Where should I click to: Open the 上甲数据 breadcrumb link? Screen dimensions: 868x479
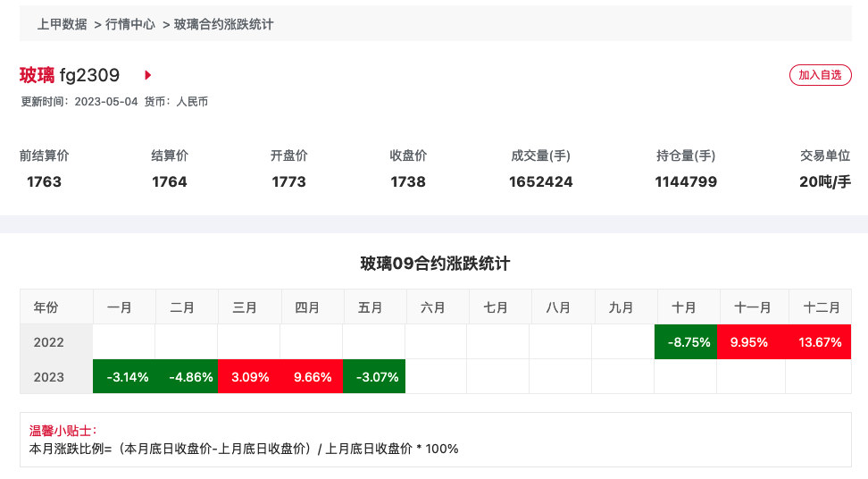point(62,24)
